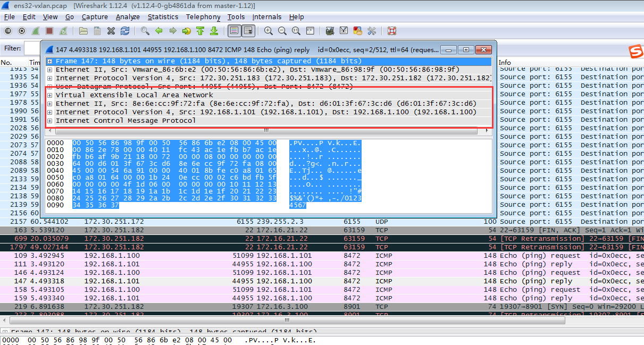Select packet 111 ICMP echo reply

pos(322,264)
